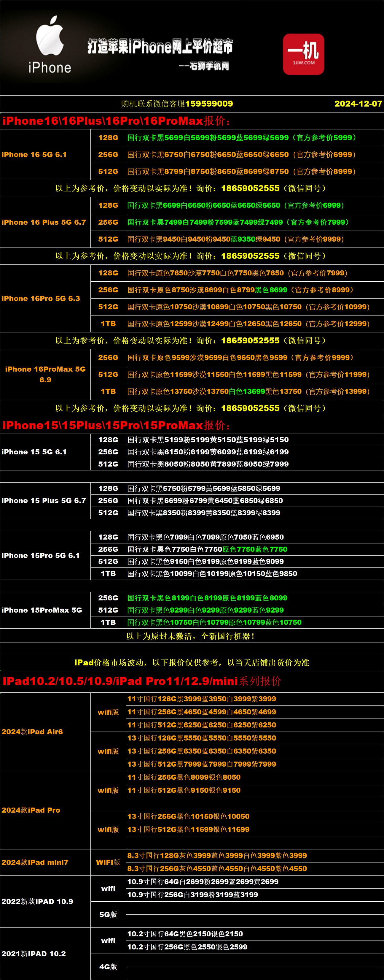Select Air6 13寸国行512G row 黑7999
Image resolution: width=384 pixels, height=980 pixels.
254,764
